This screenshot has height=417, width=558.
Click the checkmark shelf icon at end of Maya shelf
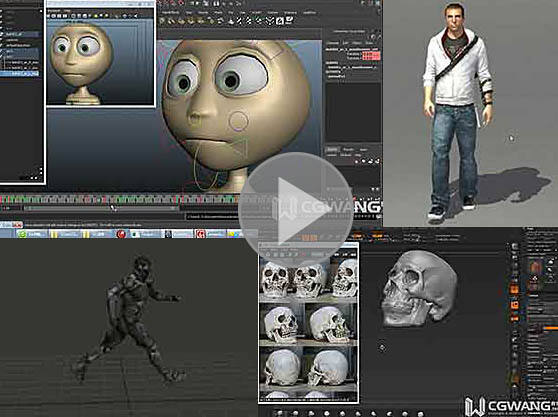point(289,21)
